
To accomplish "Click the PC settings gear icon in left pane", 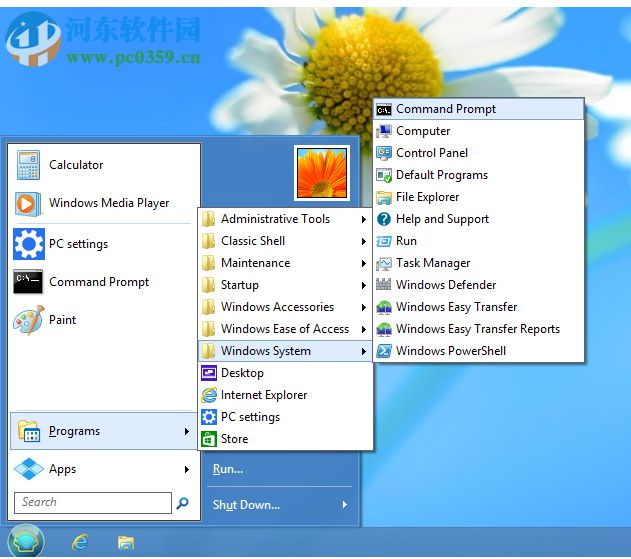I will 28,243.
